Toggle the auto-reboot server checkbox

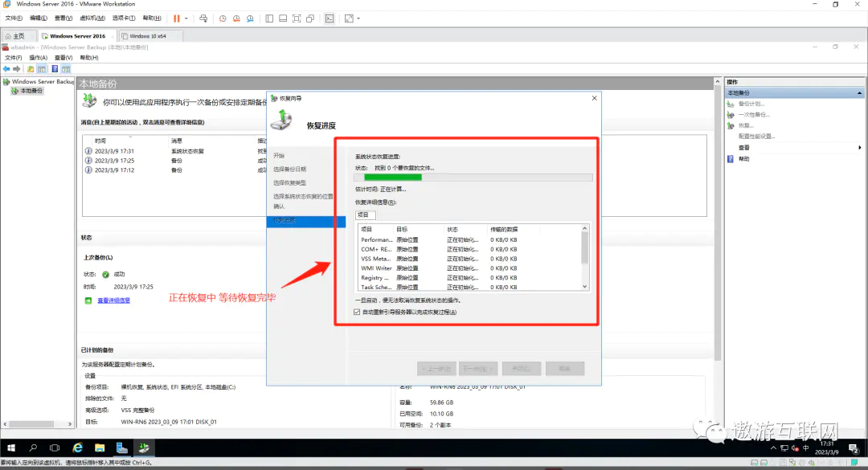tap(358, 312)
